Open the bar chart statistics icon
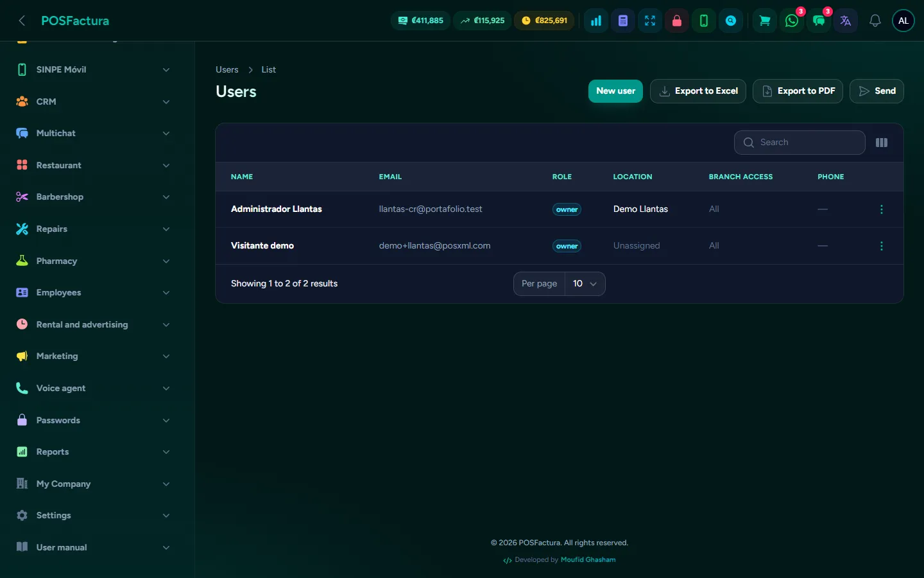The height and width of the screenshot is (578, 924). [x=596, y=21]
